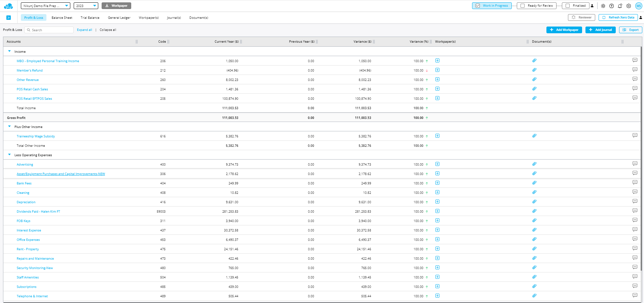Open Asset/Equipment Purchases account link
Viewport: 644px width, 303px height.
[x=61, y=174]
